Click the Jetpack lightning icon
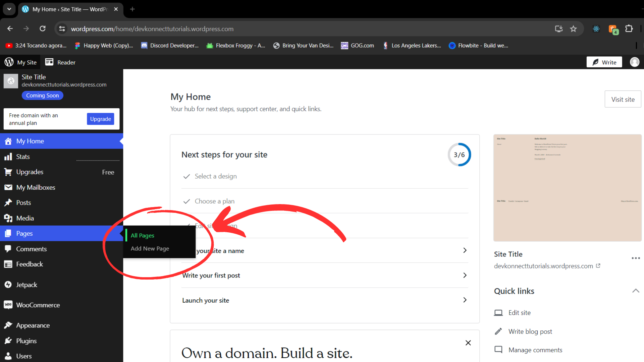Screen dimensions: 644x362 coord(8,285)
